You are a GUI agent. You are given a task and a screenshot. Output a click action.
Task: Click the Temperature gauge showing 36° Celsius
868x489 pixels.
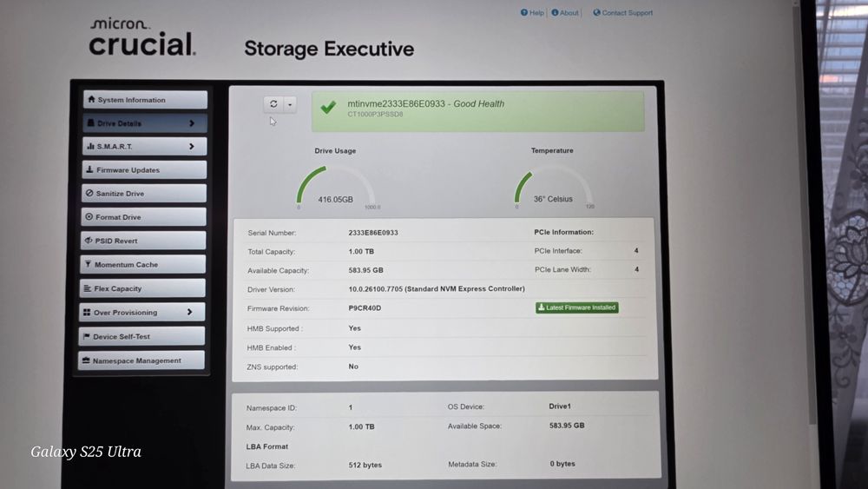point(553,188)
